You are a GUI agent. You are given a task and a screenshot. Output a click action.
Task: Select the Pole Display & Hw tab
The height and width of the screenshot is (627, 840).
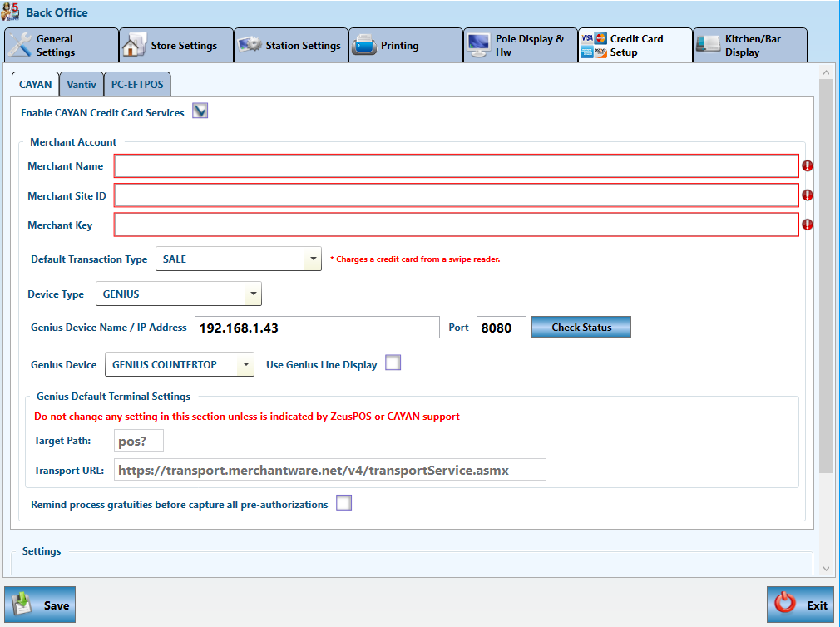[x=520, y=45]
